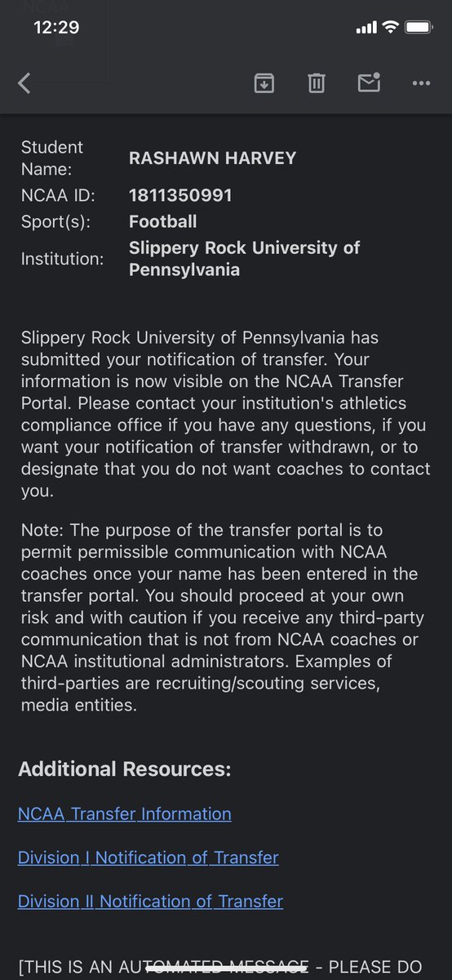This screenshot has width=452, height=980.
Task: Open the Division II Notification of Transfer link
Action: 150,902
